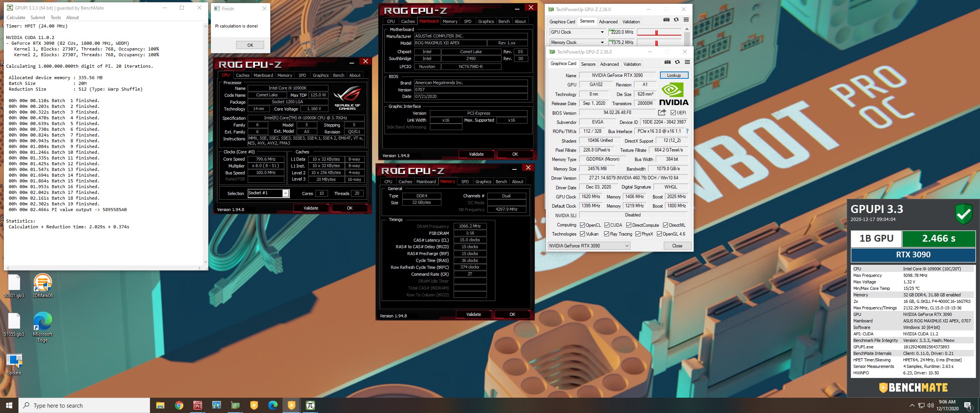
Task: Toggle the OpenGL 4.6 checkbox
Action: (x=659, y=234)
